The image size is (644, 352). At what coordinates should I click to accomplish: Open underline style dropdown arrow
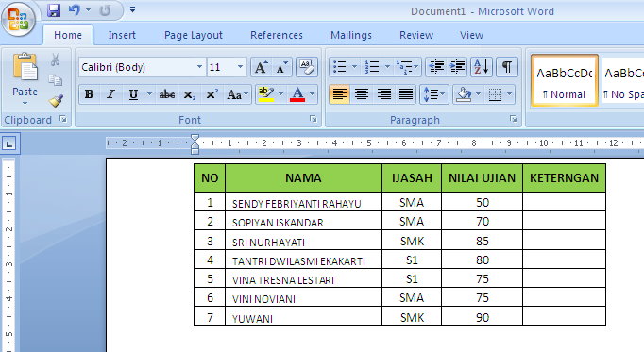(x=149, y=94)
